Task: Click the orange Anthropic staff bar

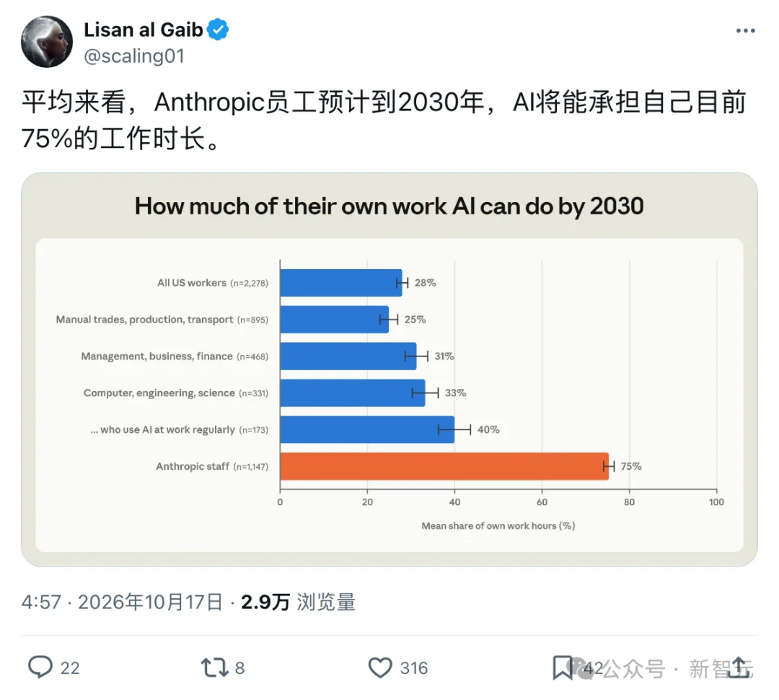Action: 444,466
